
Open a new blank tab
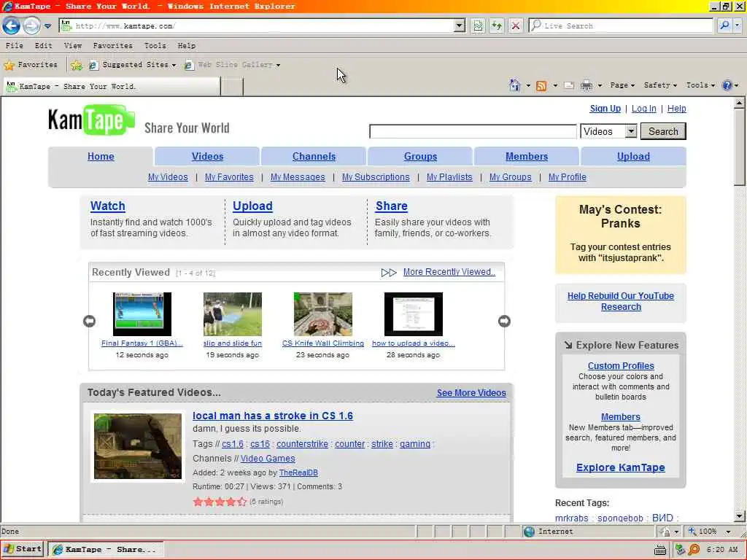coord(232,87)
